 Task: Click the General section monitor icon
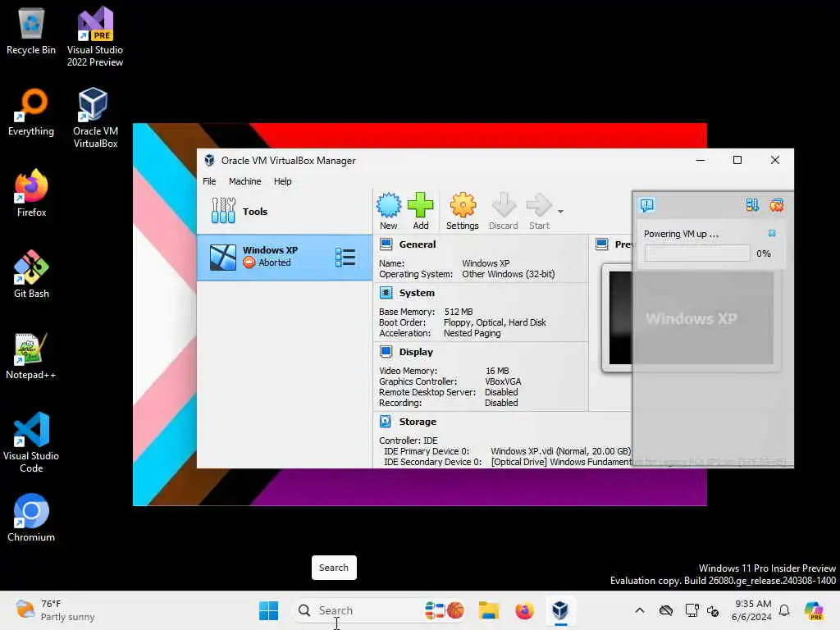coord(386,244)
